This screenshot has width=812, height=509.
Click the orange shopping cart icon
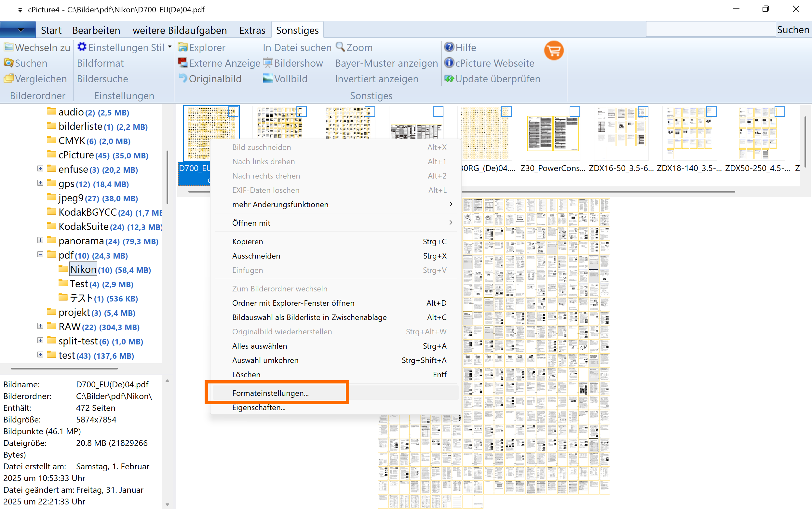point(553,50)
